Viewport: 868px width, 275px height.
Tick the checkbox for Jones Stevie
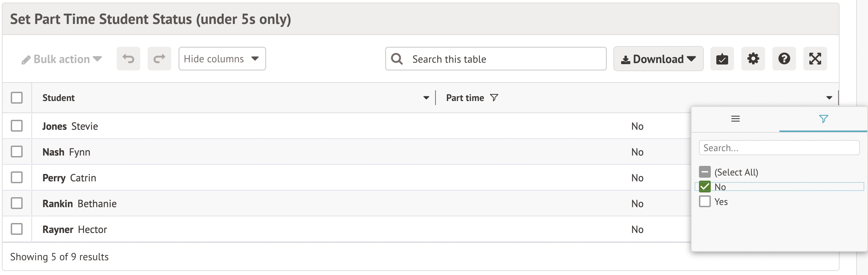[x=17, y=126]
